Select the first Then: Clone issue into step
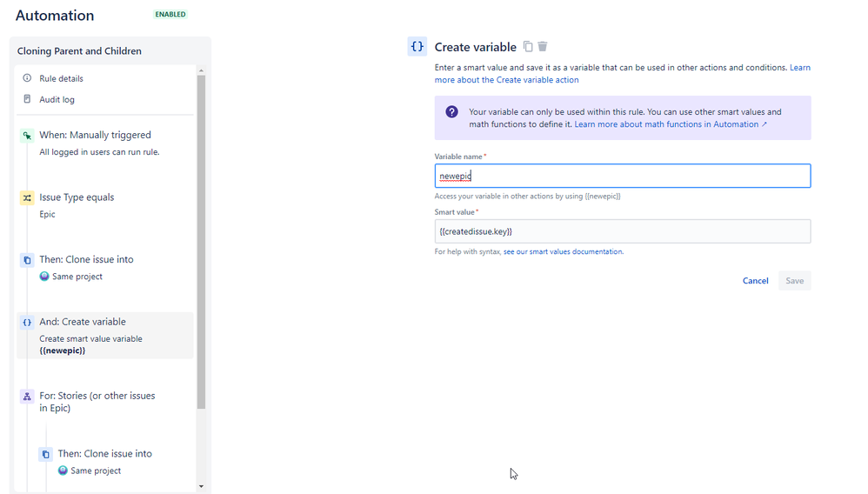 tap(105, 268)
